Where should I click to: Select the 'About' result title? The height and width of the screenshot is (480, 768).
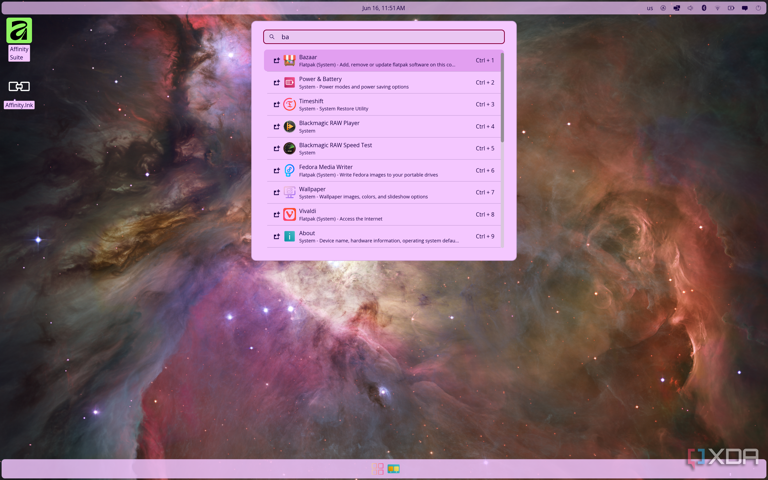click(307, 233)
